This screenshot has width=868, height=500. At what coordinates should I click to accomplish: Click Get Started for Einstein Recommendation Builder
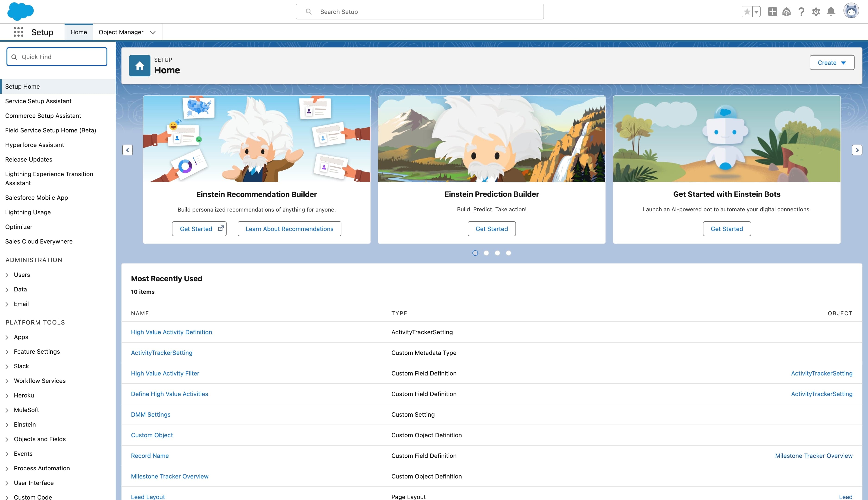[199, 229]
